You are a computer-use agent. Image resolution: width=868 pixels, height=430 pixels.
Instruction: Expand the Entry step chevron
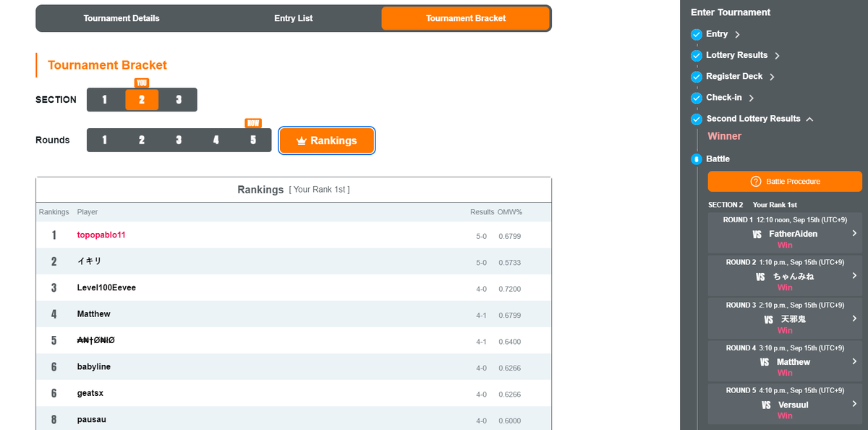(x=737, y=34)
